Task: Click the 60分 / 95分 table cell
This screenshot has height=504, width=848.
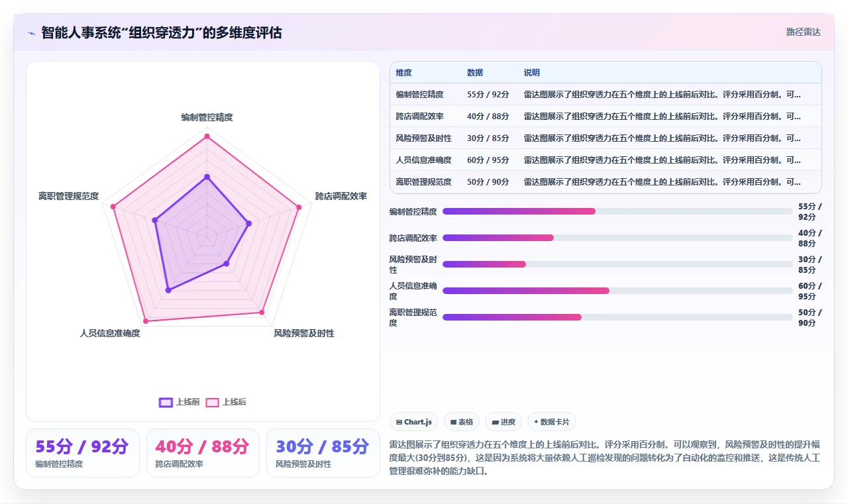Action: coord(488,160)
